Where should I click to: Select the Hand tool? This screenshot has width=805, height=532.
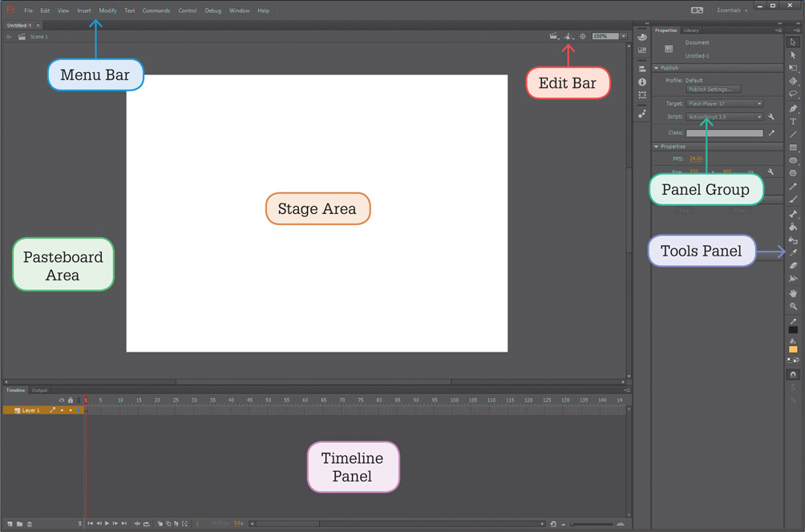(x=793, y=293)
